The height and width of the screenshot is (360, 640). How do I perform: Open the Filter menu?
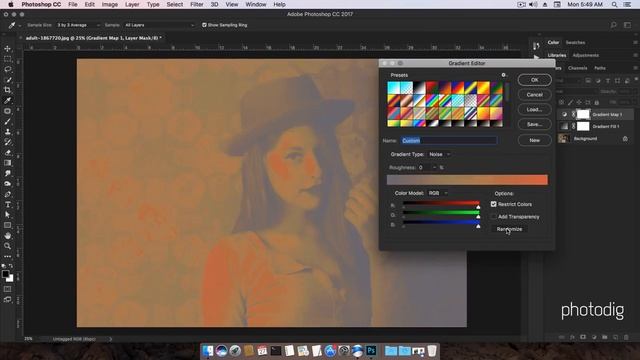coord(197,4)
